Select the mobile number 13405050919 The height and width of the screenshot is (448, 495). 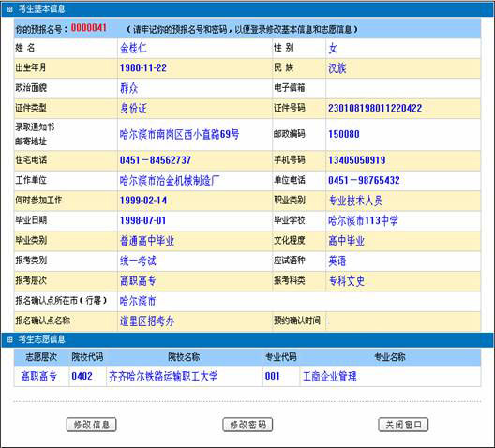[x=357, y=160]
